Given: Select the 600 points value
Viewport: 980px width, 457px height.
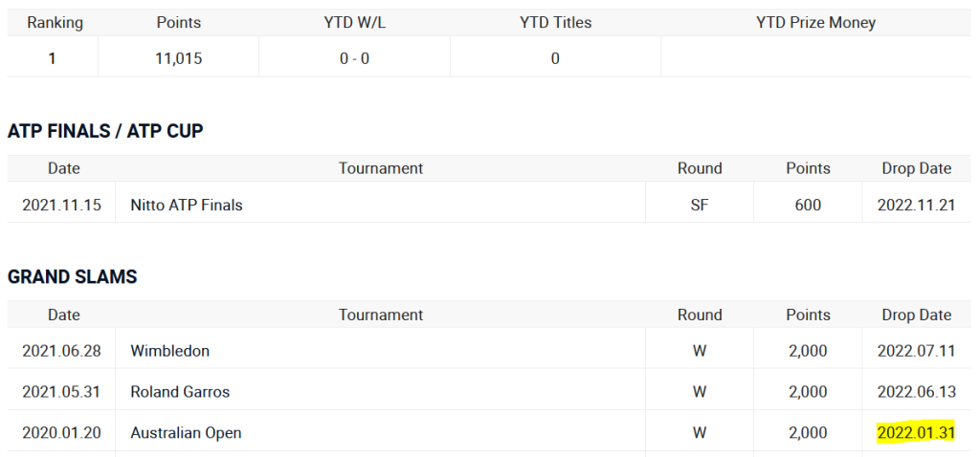Looking at the screenshot, I should (808, 205).
